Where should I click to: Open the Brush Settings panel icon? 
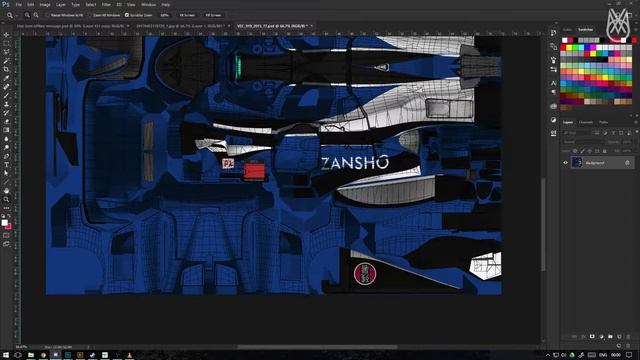pos(553,60)
